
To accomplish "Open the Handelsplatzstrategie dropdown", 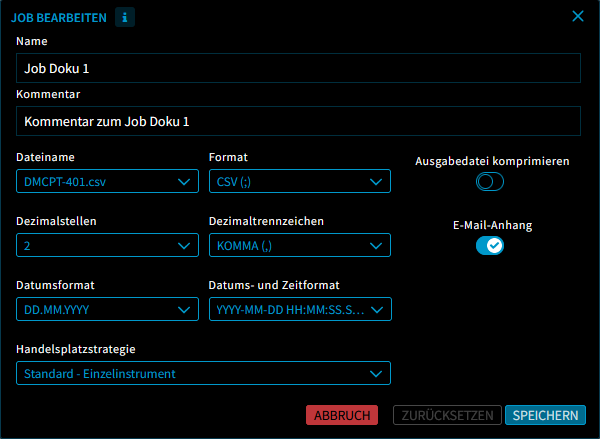I will point(203,373).
